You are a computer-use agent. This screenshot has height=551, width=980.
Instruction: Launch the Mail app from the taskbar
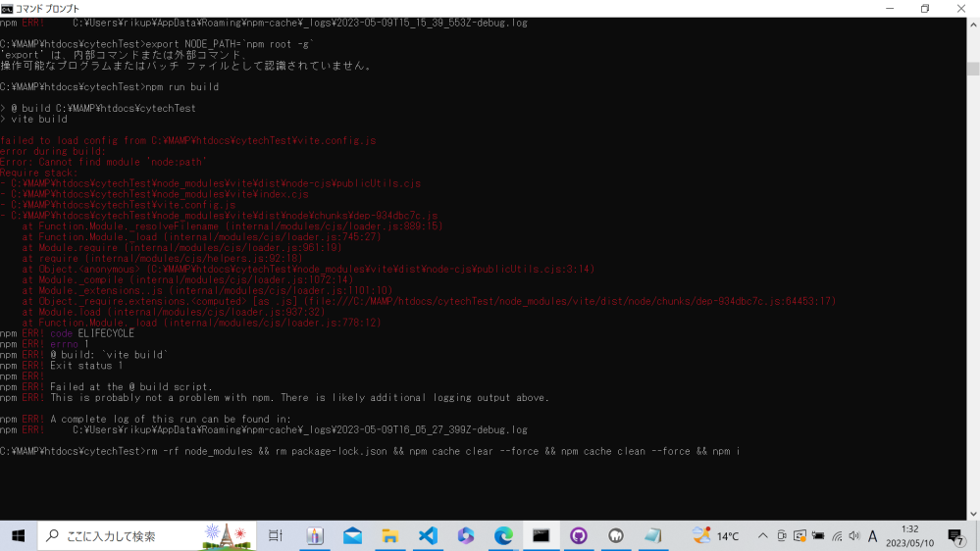pyautogui.click(x=352, y=536)
